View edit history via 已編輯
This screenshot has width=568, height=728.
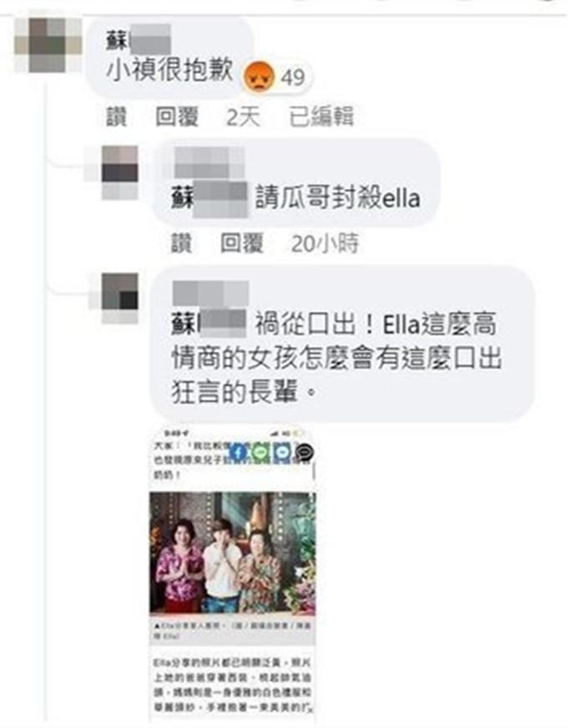(322, 116)
